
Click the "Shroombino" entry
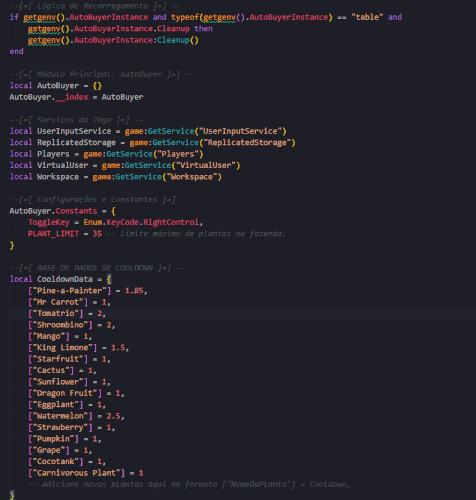72,325
